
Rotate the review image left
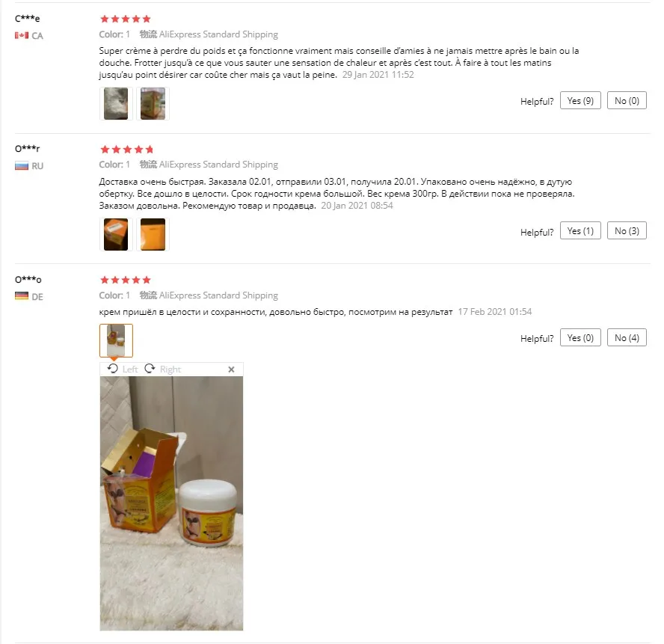[x=123, y=369]
